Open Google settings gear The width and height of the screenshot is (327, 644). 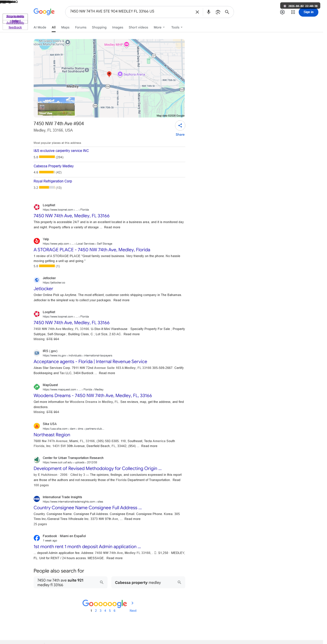(x=282, y=12)
